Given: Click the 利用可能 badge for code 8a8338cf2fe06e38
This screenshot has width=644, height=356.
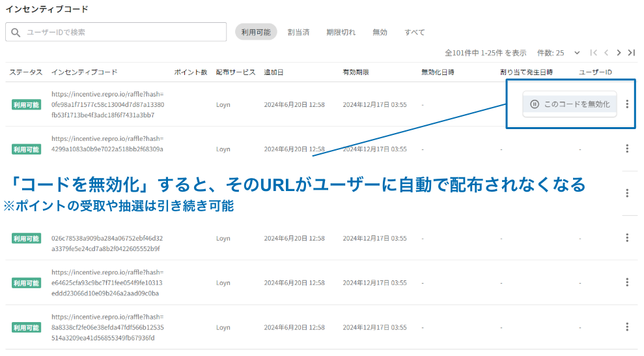Looking at the screenshot, I should click(26, 327).
